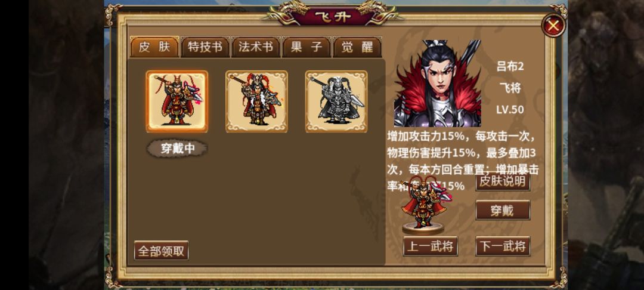Click the 吕布2 name label
The width and height of the screenshot is (644, 290).
pos(510,67)
